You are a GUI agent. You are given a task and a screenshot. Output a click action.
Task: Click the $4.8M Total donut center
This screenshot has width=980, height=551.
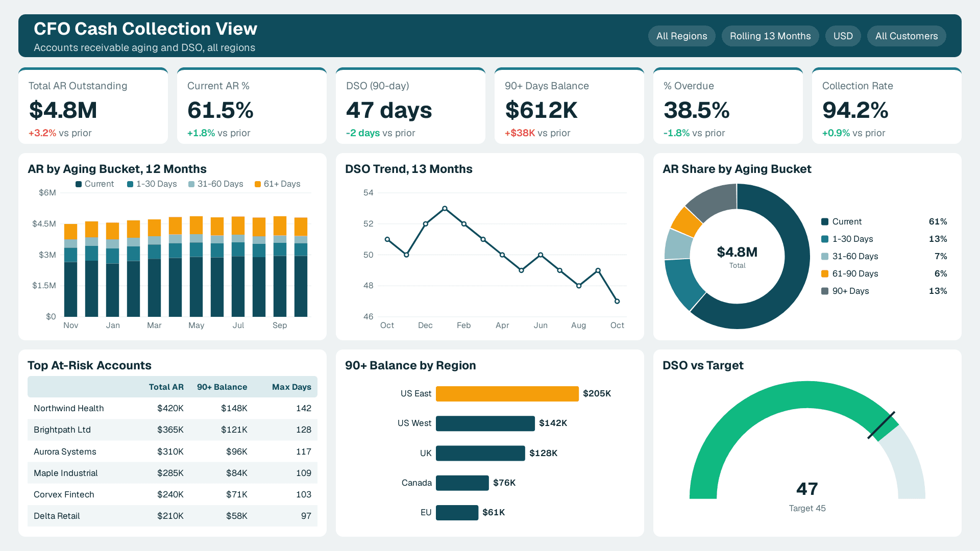point(737,257)
